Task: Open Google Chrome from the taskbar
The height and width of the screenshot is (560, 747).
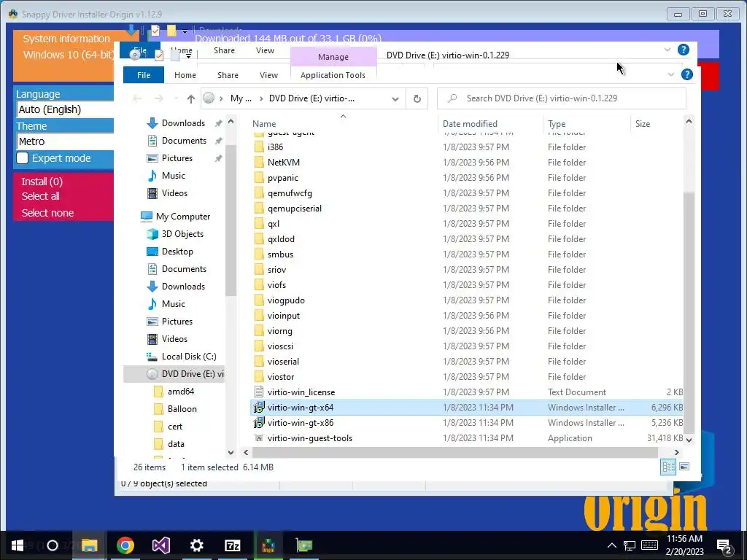Action: (x=125, y=545)
